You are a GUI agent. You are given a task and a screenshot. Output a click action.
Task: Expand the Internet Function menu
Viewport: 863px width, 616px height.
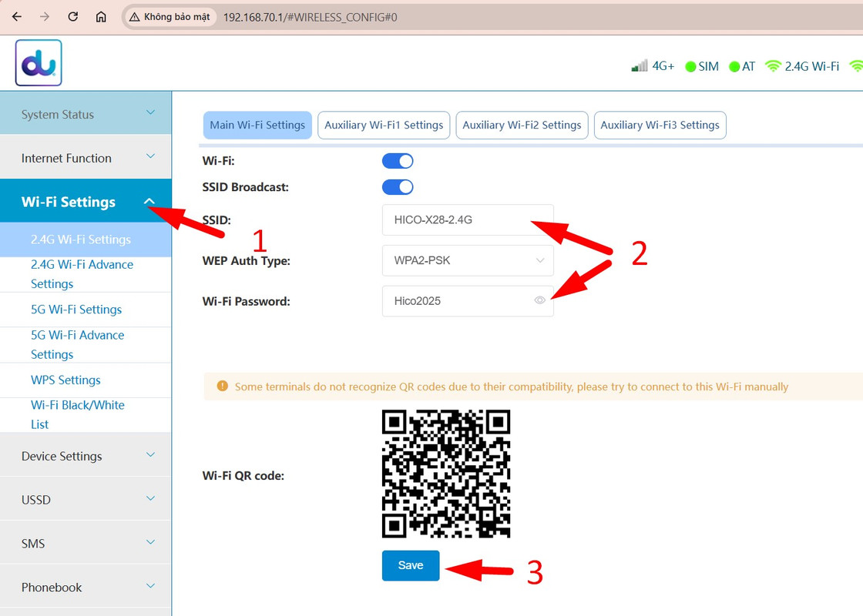coord(86,157)
